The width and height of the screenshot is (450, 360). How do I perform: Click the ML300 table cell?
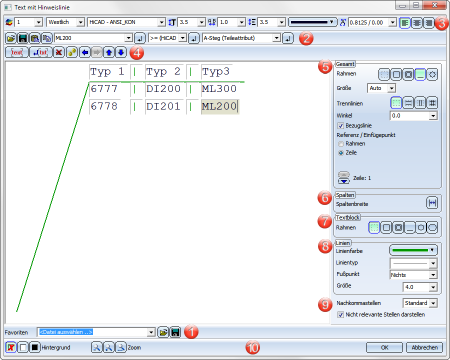[219, 89]
